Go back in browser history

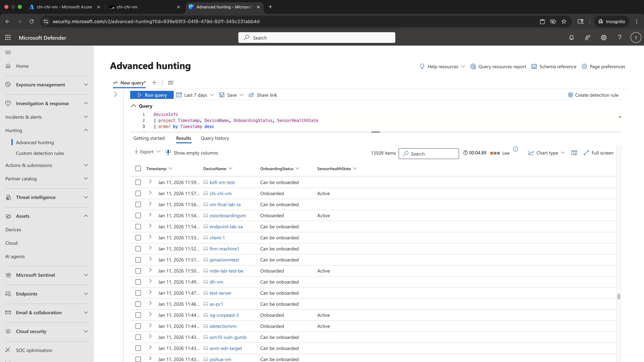point(8,21)
